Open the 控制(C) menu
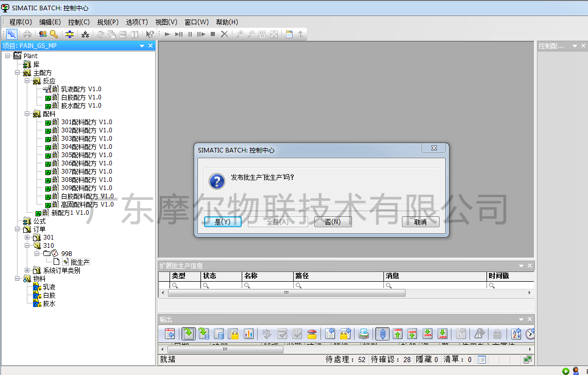Image resolution: width=588 pixels, height=375 pixels. tap(79, 22)
